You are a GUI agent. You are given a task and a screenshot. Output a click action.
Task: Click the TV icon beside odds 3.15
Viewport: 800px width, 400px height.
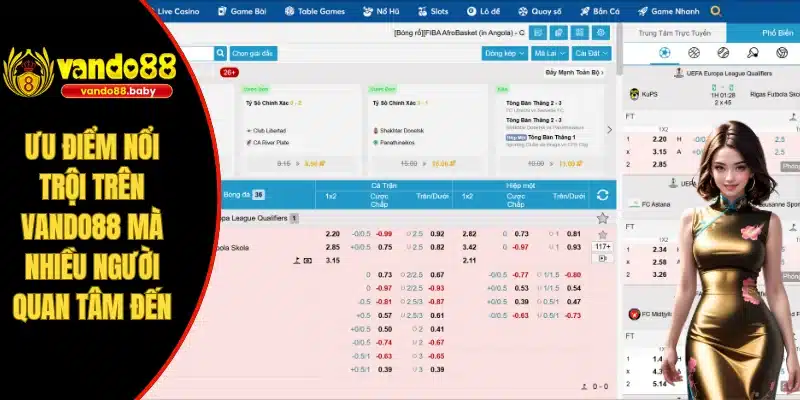click(308, 260)
